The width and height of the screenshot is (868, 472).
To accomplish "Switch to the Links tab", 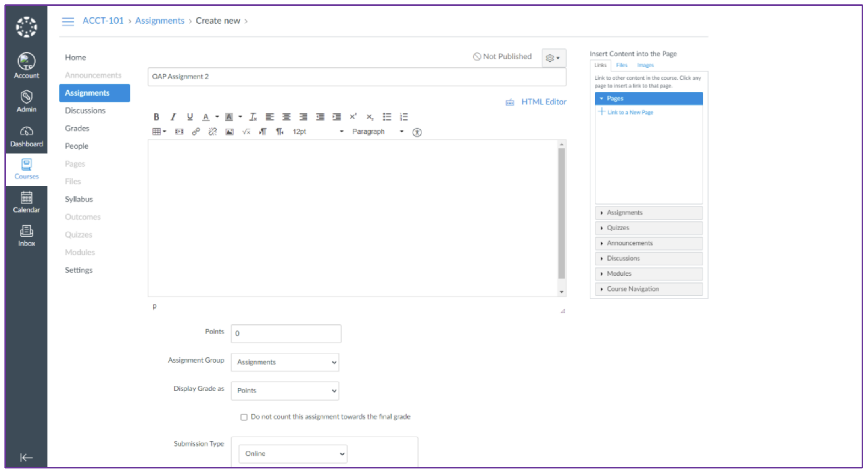I will 600,65.
